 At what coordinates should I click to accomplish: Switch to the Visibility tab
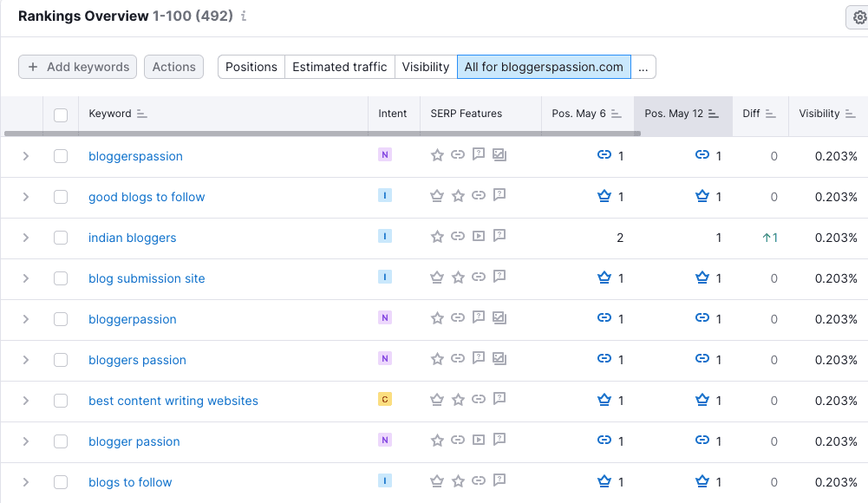click(425, 67)
